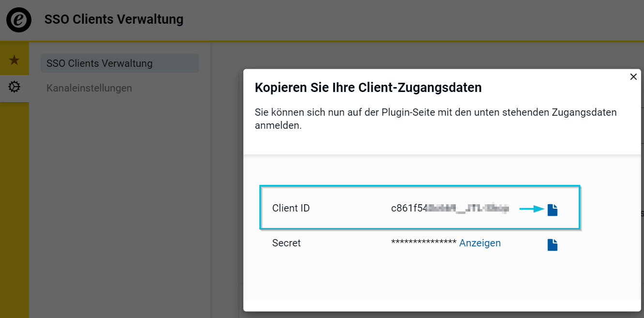Click the masked Secret asterisks
Viewport: 644px width, 318px height.
point(424,242)
